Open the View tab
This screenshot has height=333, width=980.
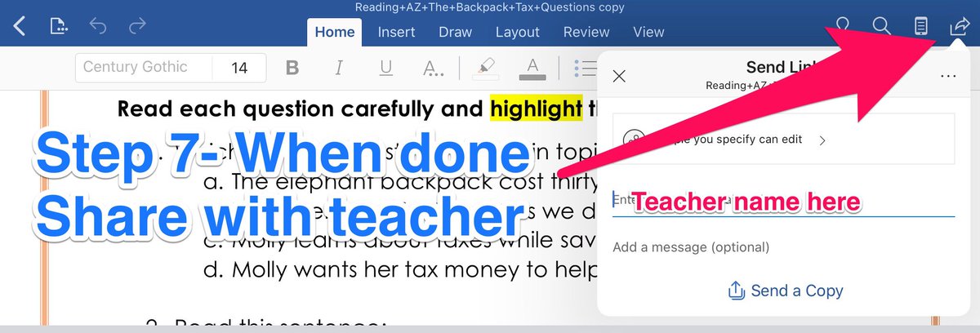[x=648, y=33]
